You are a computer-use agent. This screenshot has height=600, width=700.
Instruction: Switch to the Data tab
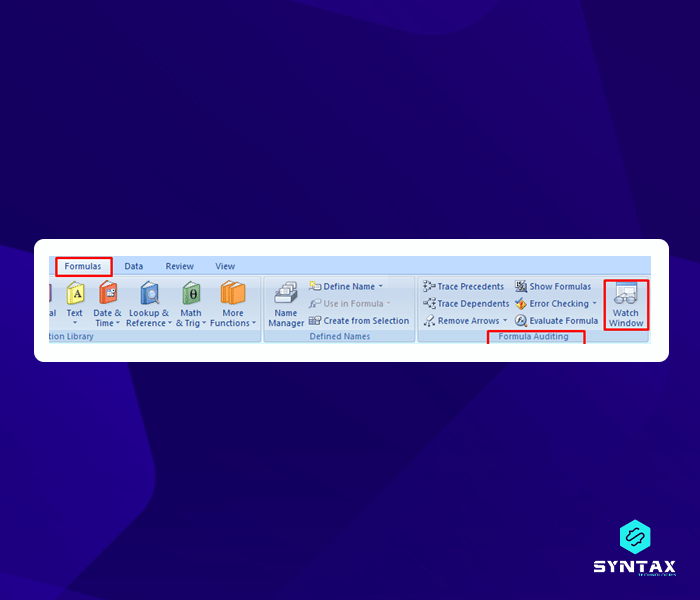(x=133, y=267)
